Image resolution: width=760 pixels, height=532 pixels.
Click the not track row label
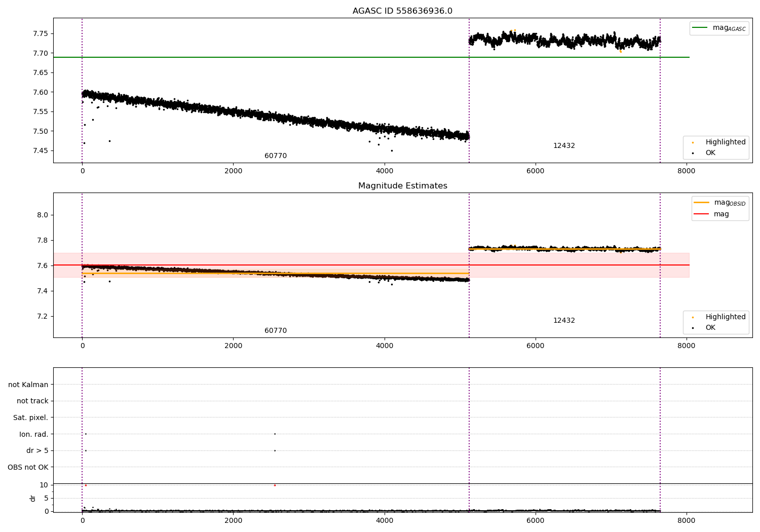(x=32, y=401)
